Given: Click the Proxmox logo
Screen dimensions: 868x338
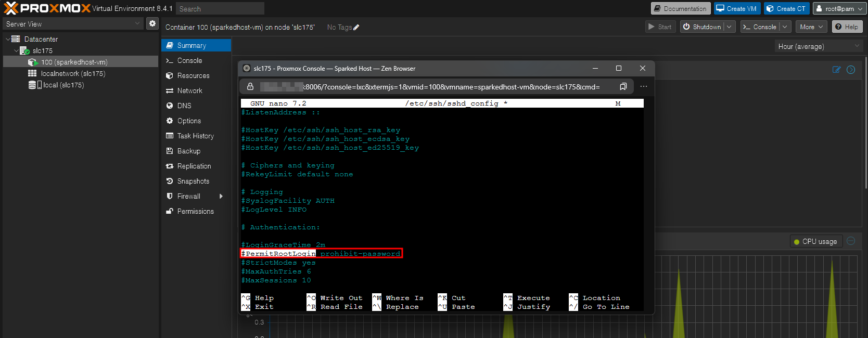Looking at the screenshot, I should click(47, 8).
